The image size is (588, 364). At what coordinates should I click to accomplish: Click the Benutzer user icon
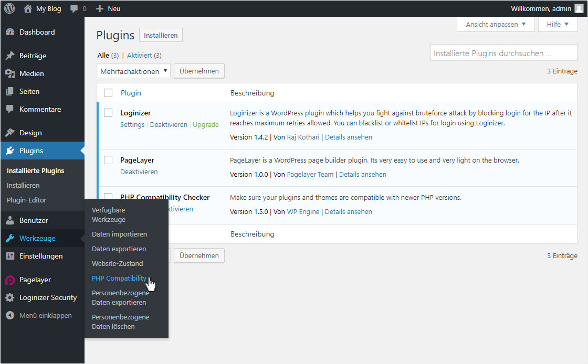point(10,221)
